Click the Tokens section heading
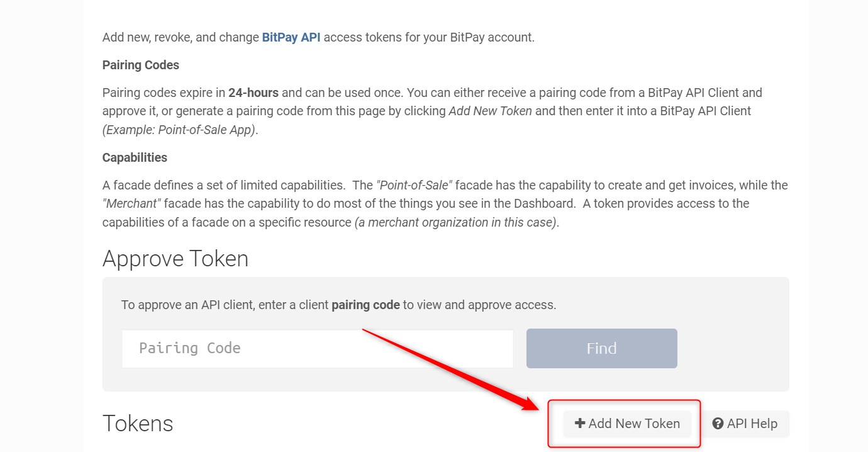 pos(138,424)
